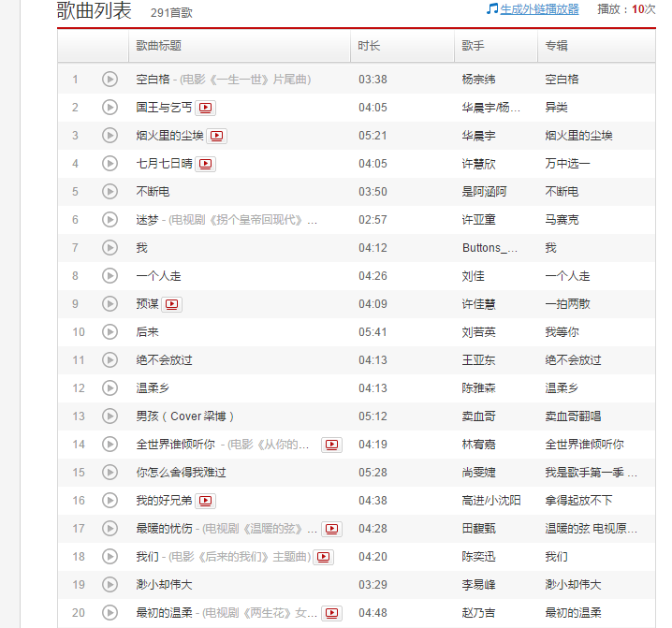Open MV icon next to 烟火里的尘埃
The image size is (672, 628).
216,136
